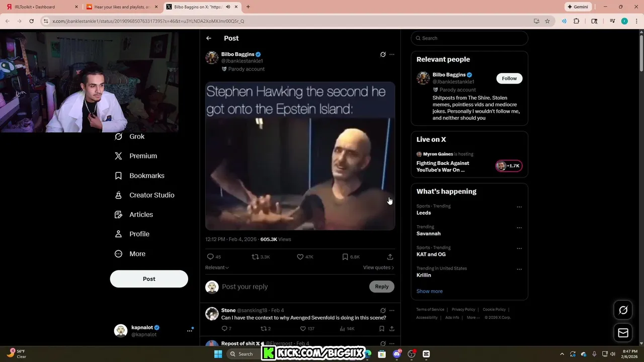The height and width of the screenshot is (362, 644).
Task: Open Chrome profile avatar
Action: 624,21
